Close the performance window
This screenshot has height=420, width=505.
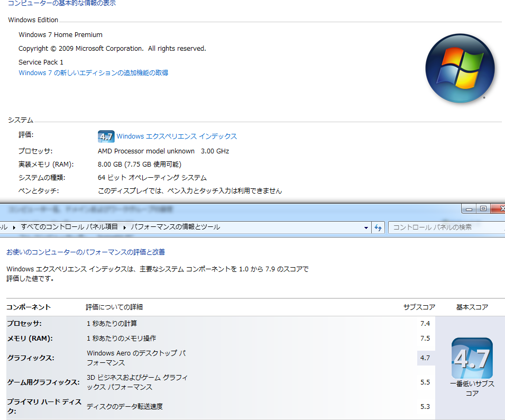pyautogui.click(x=499, y=209)
